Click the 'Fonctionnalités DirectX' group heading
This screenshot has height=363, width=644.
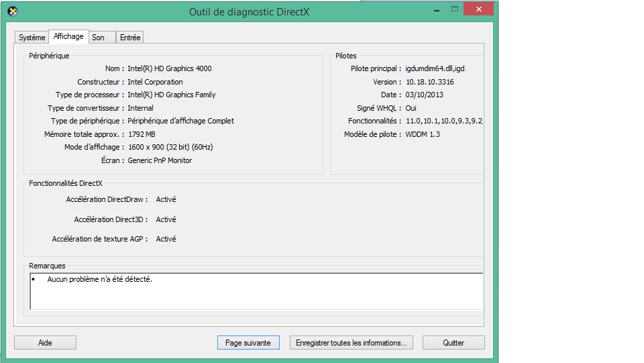pos(66,183)
